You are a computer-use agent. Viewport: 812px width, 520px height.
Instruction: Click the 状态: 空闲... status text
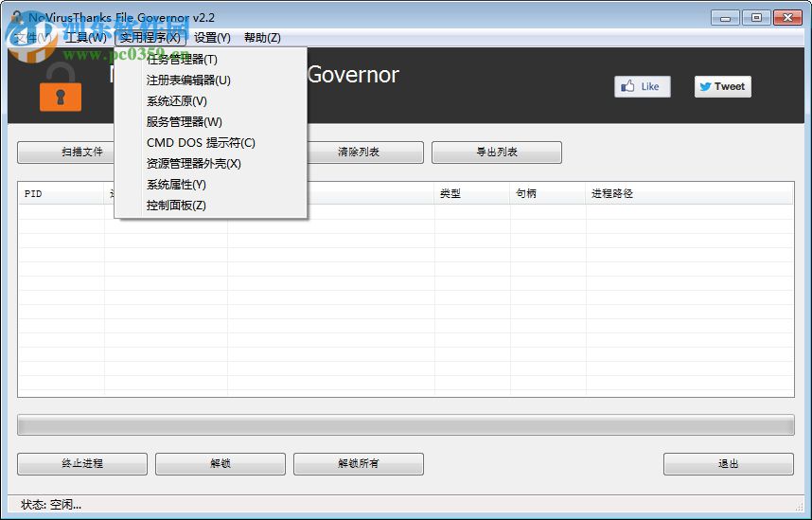pos(51,505)
